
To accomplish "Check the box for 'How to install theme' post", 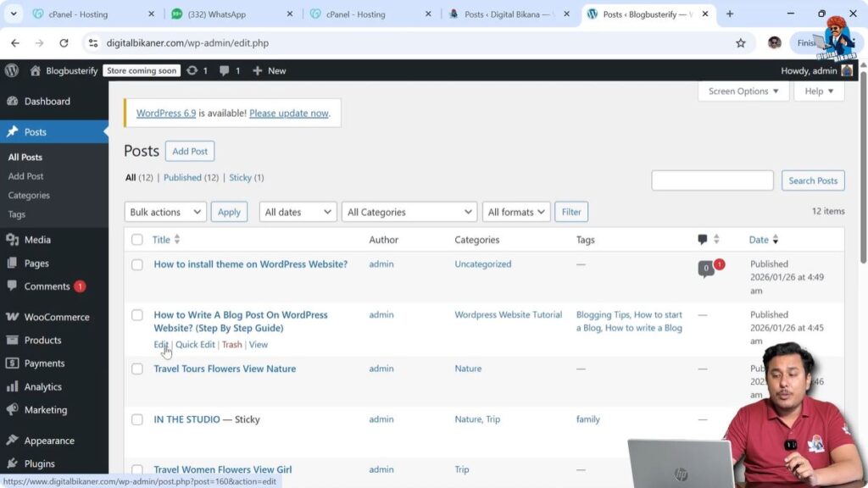I will coord(137,263).
